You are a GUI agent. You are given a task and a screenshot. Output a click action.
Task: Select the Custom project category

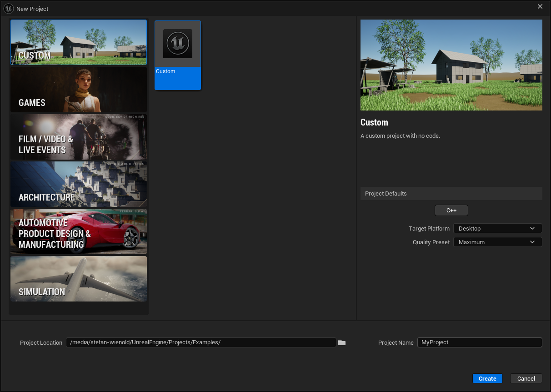tap(79, 43)
